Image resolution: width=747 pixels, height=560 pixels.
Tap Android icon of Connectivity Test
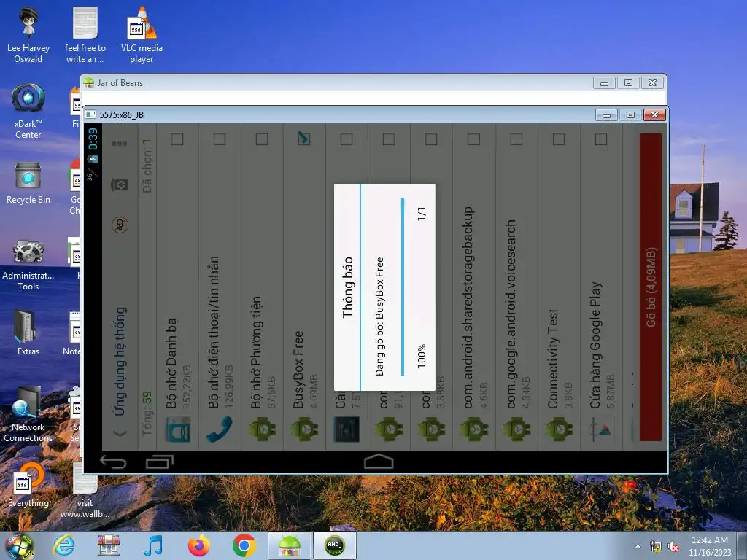(559, 429)
